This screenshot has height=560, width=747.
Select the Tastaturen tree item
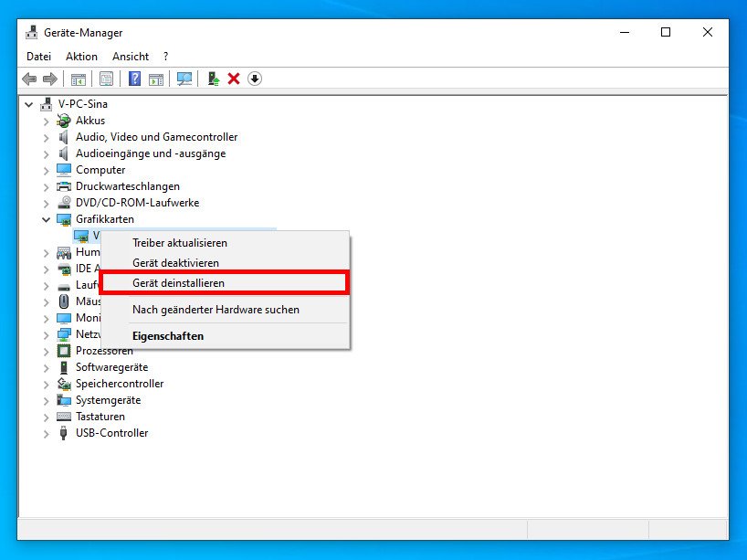[x=100, y=417]
